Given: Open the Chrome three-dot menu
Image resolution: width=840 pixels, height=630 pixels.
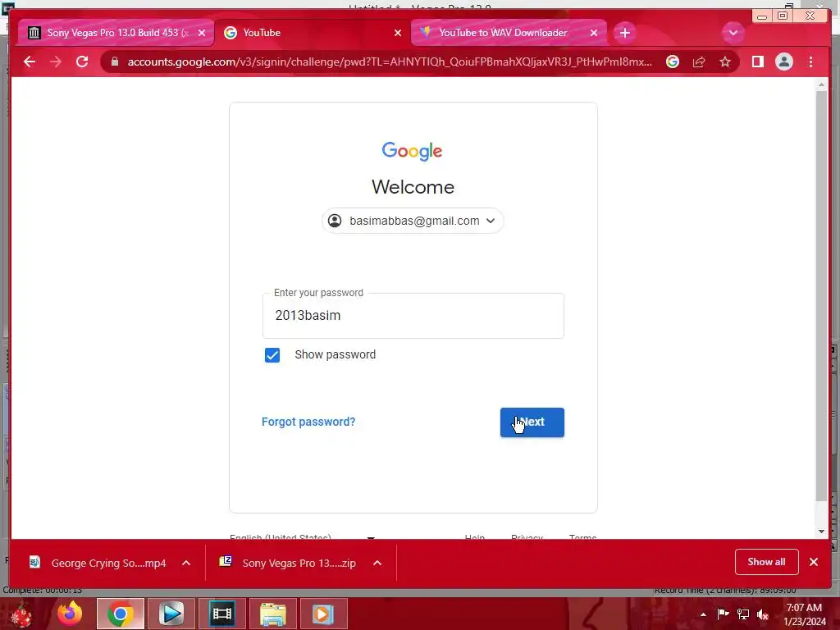Looking at the screenshot, I should 810,62.
